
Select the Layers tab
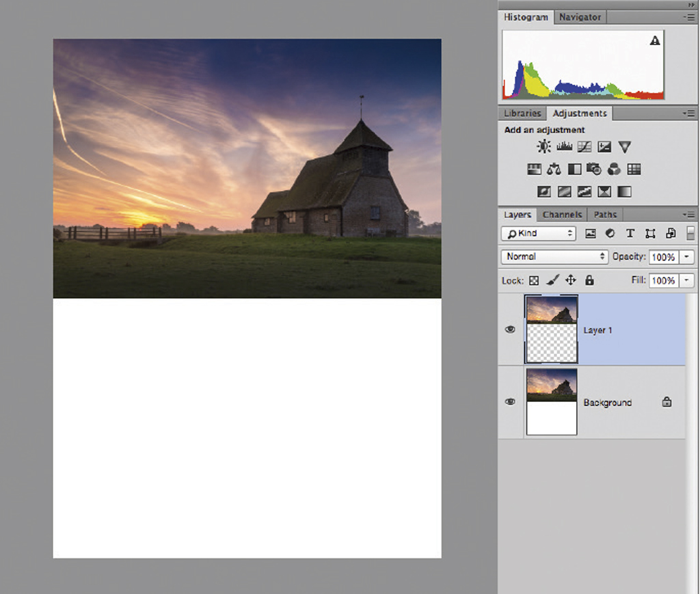coord(517,215)
